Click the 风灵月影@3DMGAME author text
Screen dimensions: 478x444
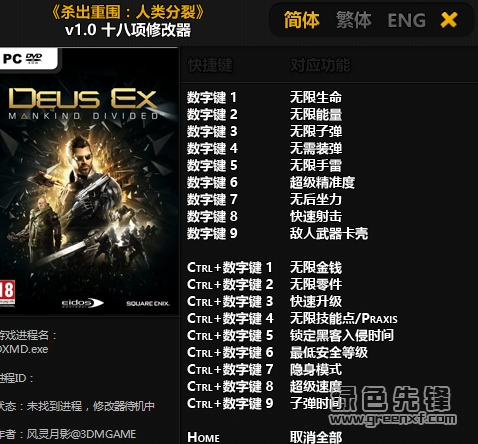[x=81, y=434]
